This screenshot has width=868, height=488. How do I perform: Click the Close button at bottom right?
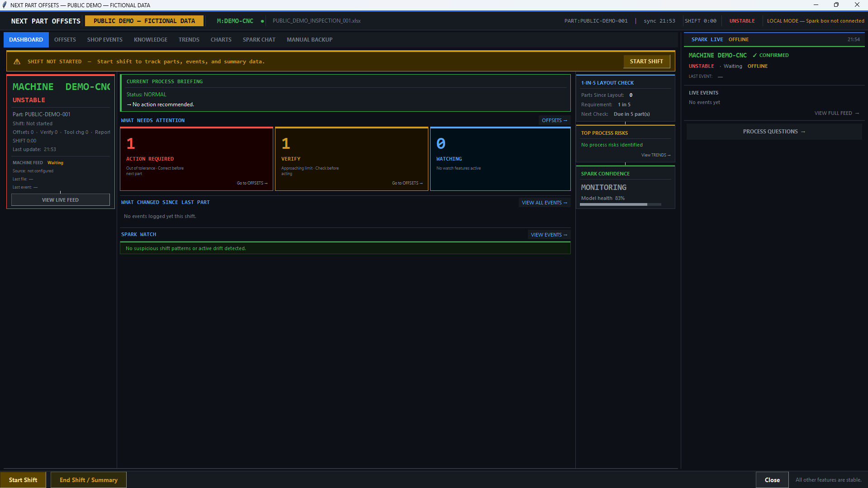click(x=772, y=480)
